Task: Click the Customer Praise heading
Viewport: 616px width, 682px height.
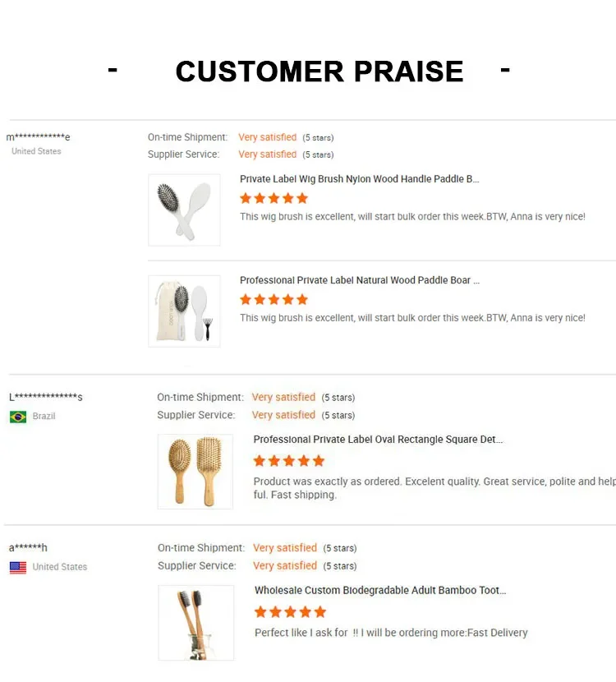Action: point(319,71)
